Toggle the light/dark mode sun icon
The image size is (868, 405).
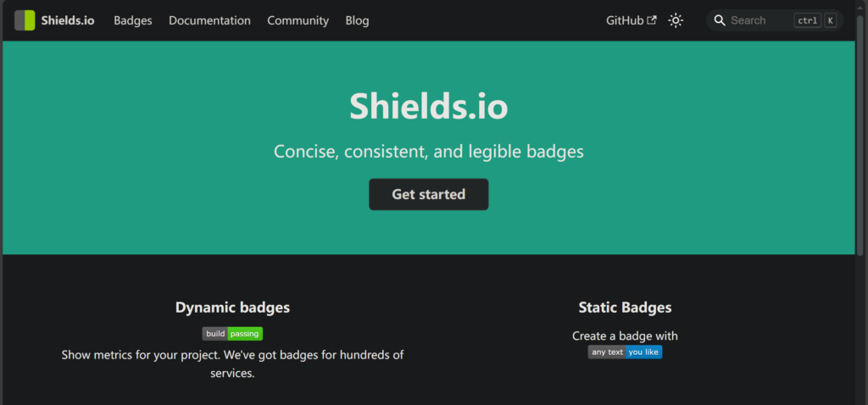(676, 20)
